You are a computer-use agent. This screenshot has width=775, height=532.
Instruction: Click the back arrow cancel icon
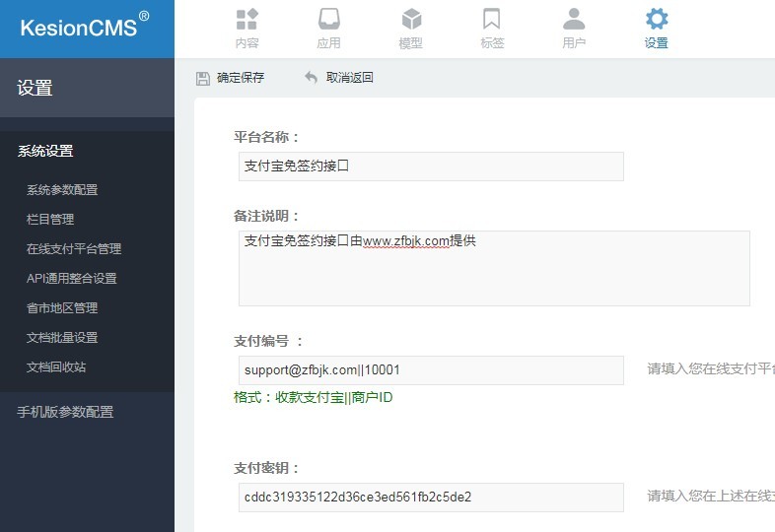pos(311,78)
